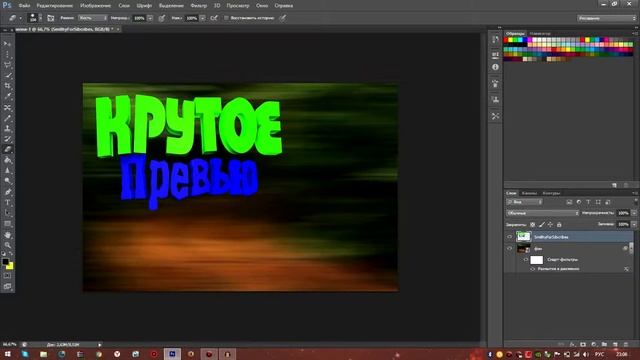
Task: Change screen mode icon in toolbox
Action: pyautogui.click(x=7, y=287)
